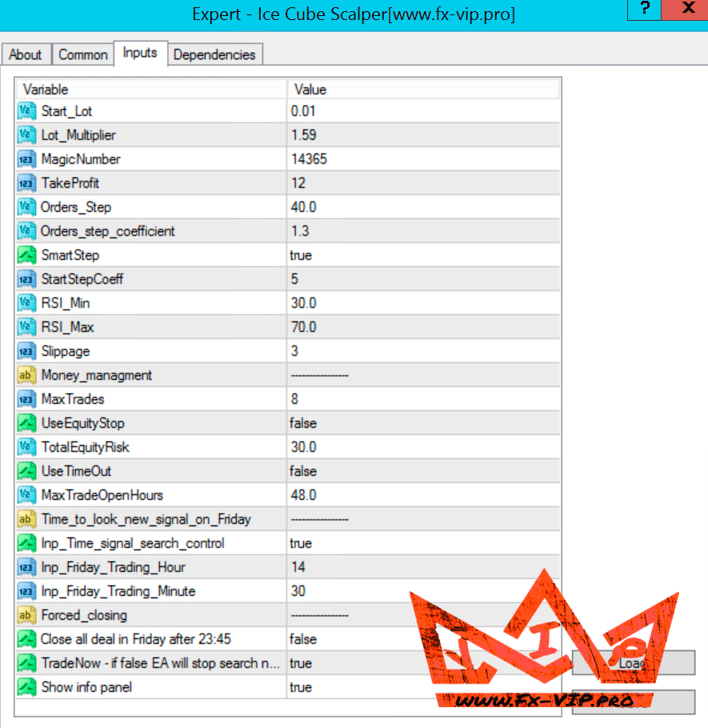The height and width of the screenshot is (728, 708).
Task: Click the Load button
Action: click(x=634, y=662)
